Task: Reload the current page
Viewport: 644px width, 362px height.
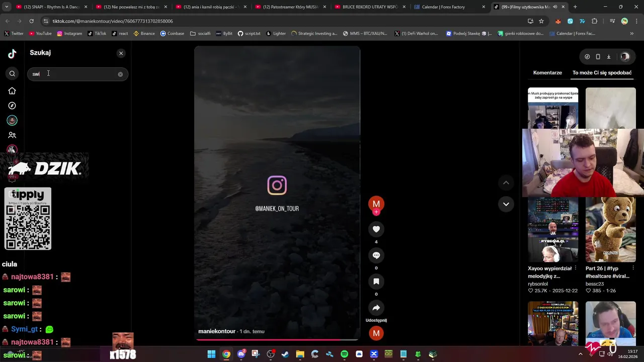Action: (x=31, y=21)
